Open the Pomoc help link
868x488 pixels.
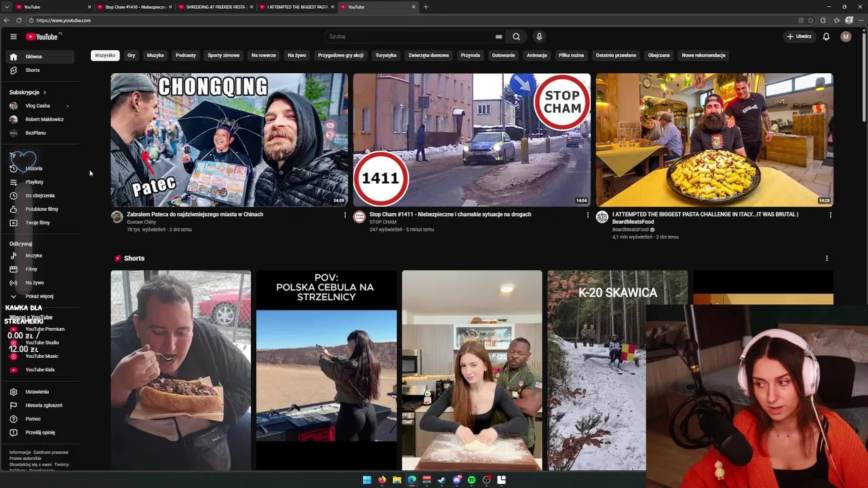[x=41, y=419]
